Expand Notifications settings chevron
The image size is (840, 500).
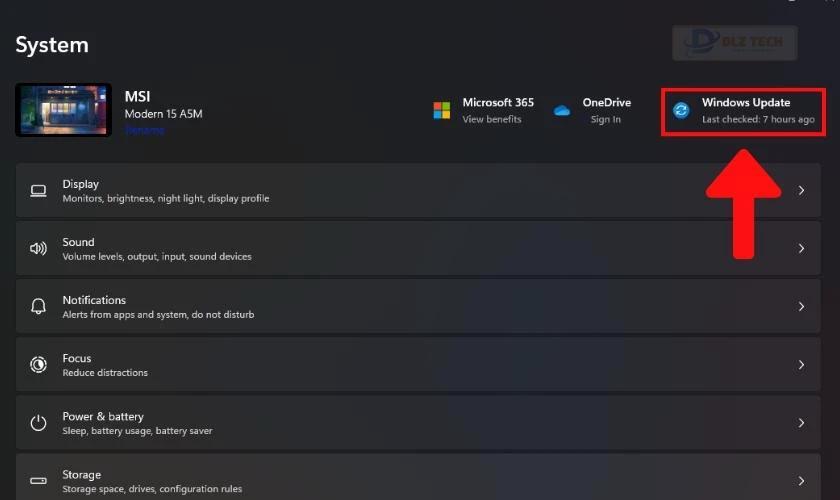pyautogui.click(x=801, y=307)
